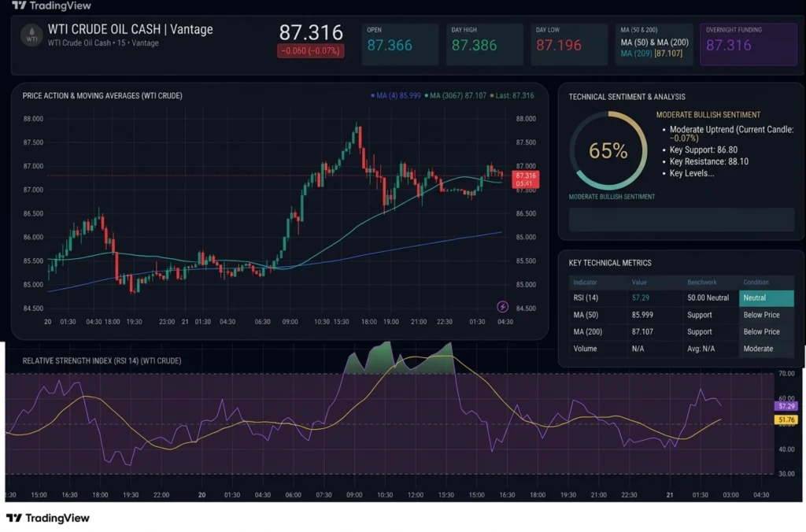The width and height of the screenshot is (806, 532).
Task: Click the purple 57.29 RSI value label
Action: coord(786,406)
